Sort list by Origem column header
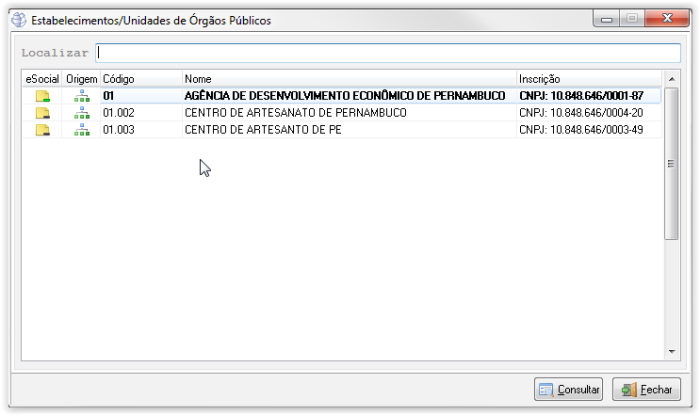This screenshot has height=415, width=700. pos(82,79)
